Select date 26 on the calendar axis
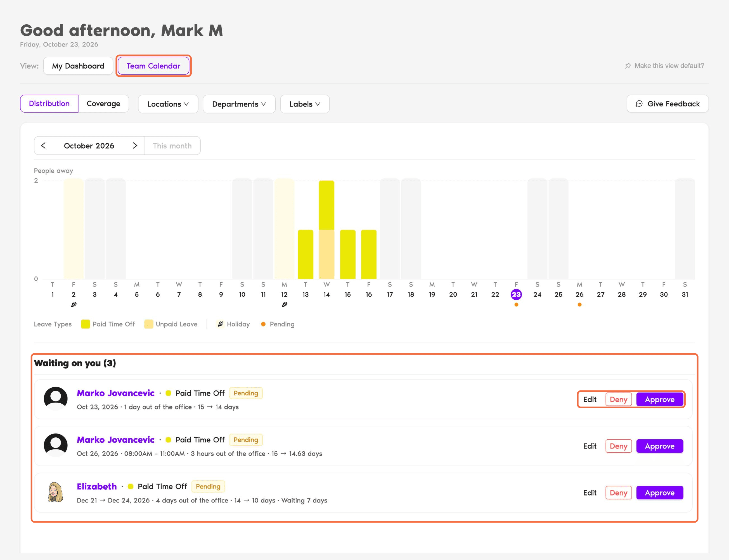The height and width of the screenshot is (560, 729). (579, 294)
